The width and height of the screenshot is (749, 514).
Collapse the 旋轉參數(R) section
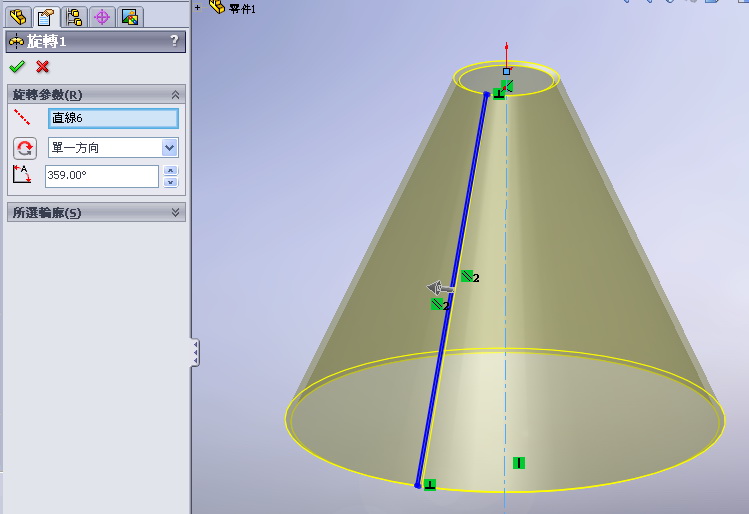click(175, 95)
